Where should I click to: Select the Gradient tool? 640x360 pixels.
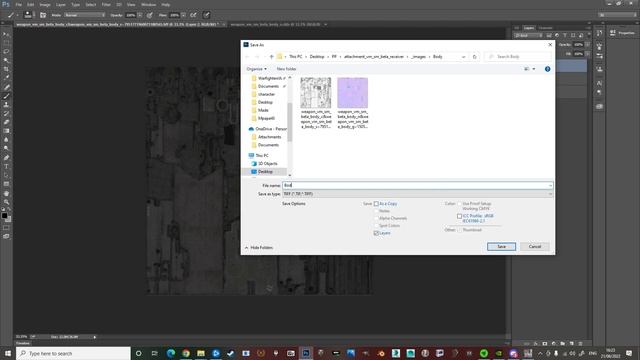(x=6, y=131)
